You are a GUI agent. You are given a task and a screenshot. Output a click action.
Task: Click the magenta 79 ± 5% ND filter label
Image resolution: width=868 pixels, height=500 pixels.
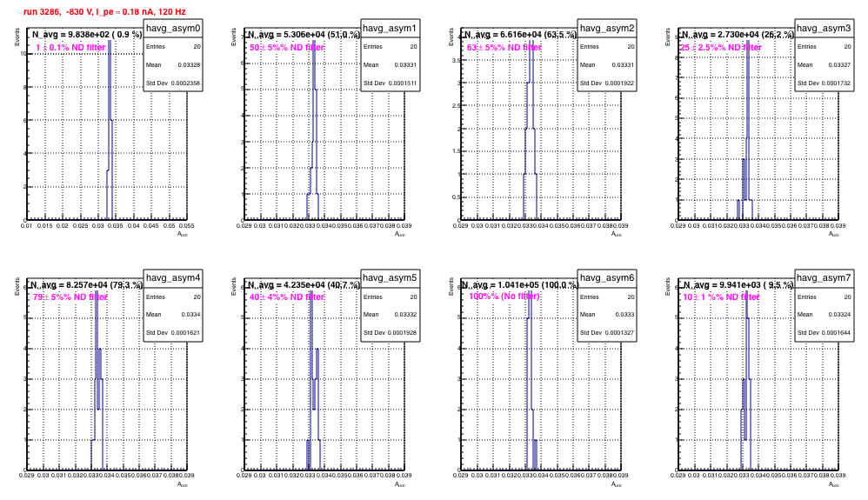tap(70, 297)
